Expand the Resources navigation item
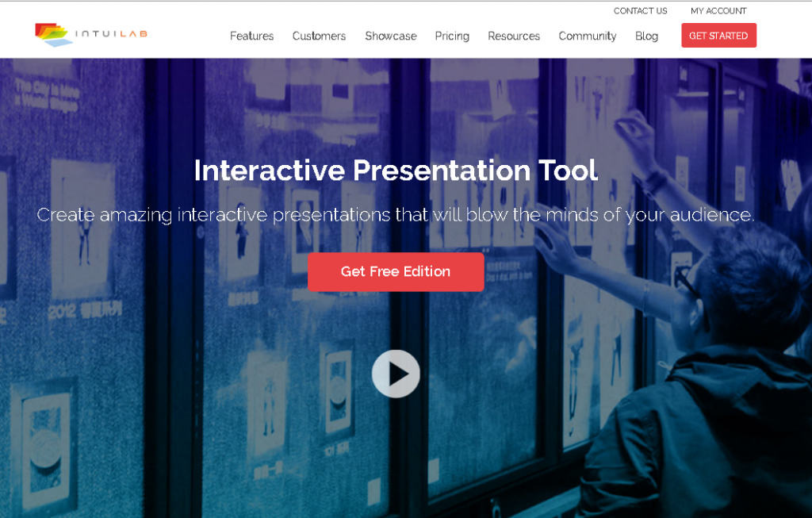Screen dimensions: 812x518 coord(514,36)
